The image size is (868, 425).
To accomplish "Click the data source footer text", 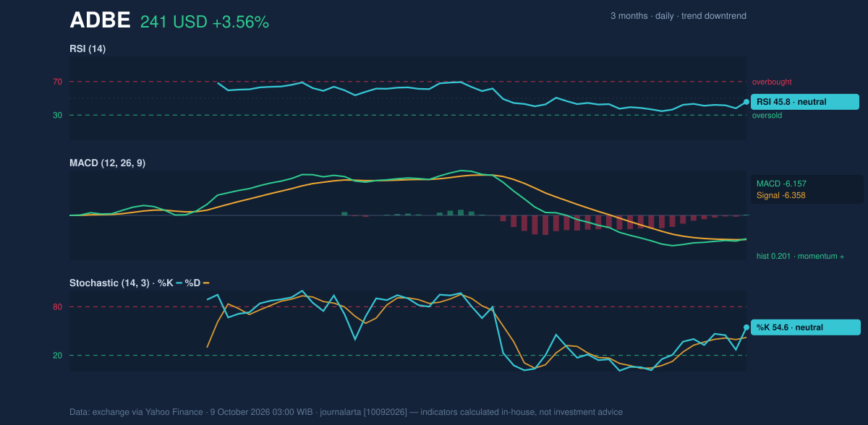I will click(x=346, y=412).
